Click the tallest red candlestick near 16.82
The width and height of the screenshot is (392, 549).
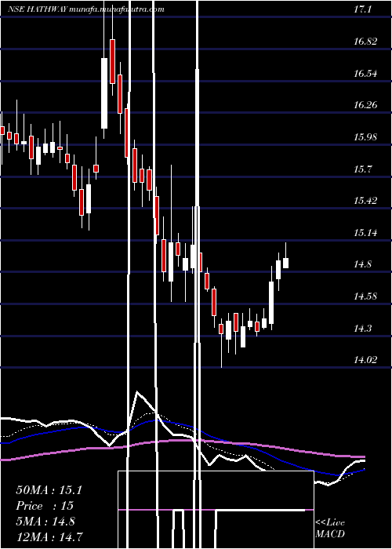[112, 61]
